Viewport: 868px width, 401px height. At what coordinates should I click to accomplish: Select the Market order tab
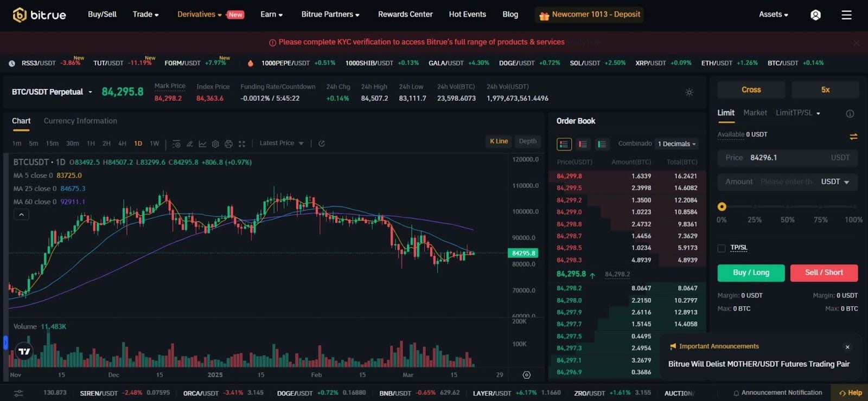click(x=755, y=113)
